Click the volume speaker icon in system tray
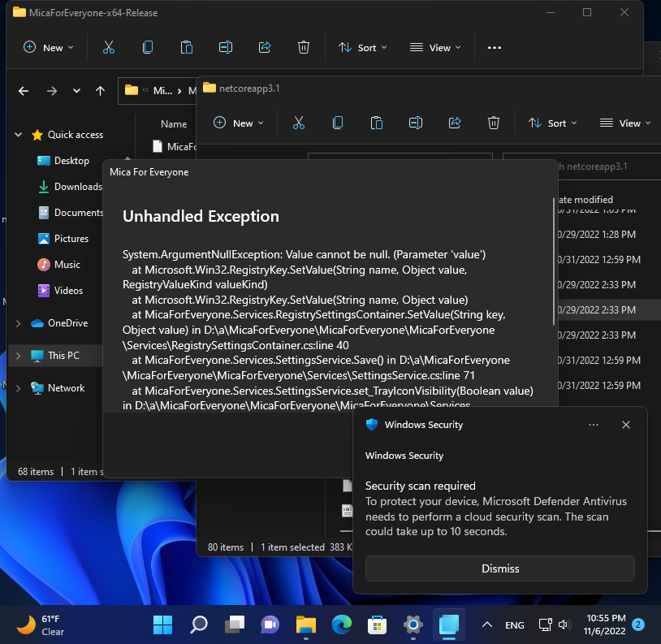Screen dimensions: 661x644 (565, 625)
